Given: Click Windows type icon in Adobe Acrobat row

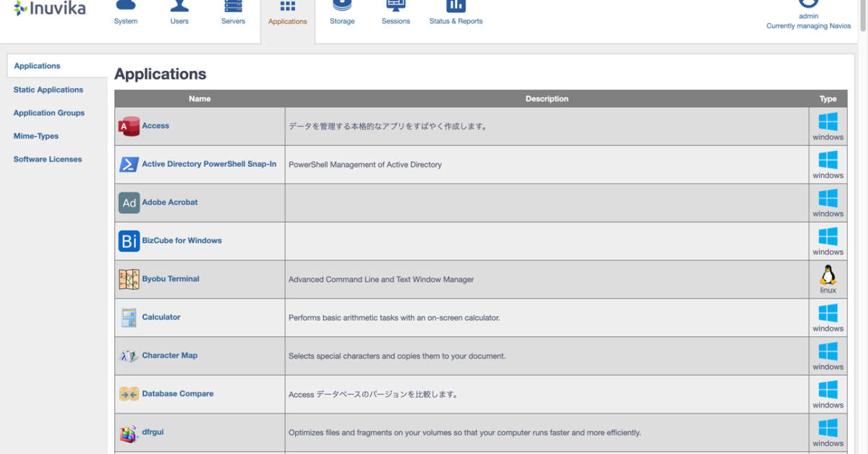Looking at the screenshot, I should click(x=827, y=197).
